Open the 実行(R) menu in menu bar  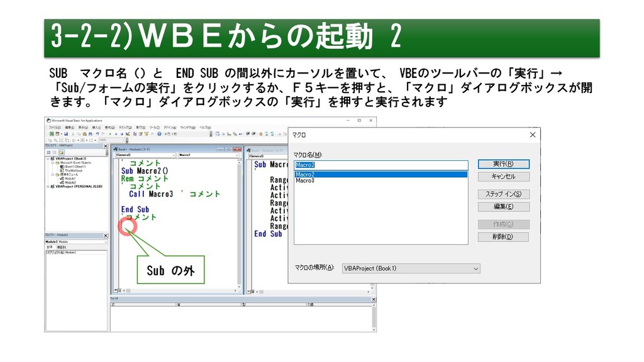[141, 128]
